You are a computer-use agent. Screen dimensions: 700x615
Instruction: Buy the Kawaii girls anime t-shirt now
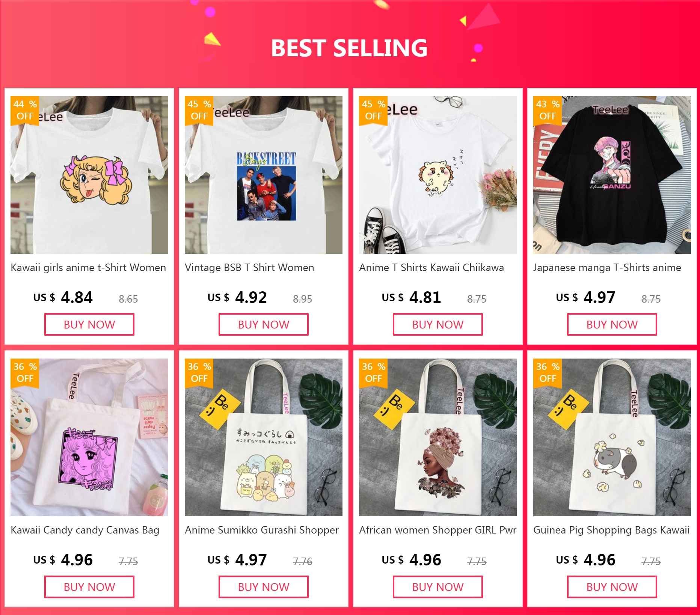[x=89, y=324]
